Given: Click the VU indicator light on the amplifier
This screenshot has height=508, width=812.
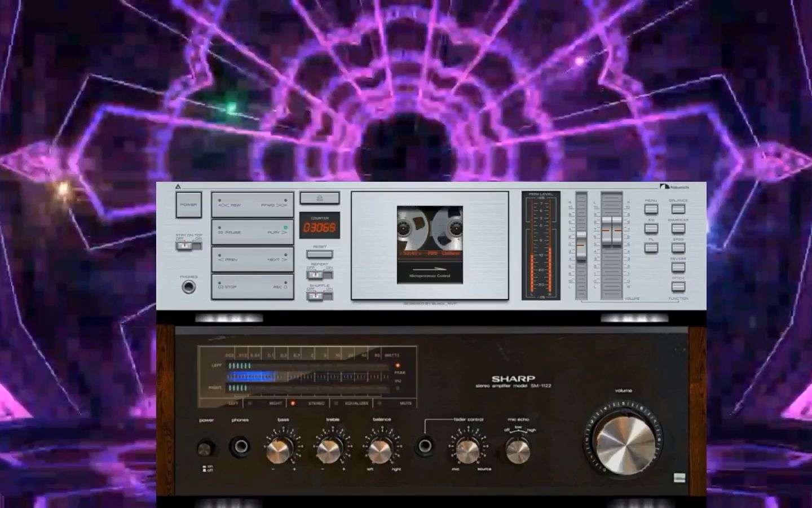Looking at the screenshot, I should click(398, 388).
